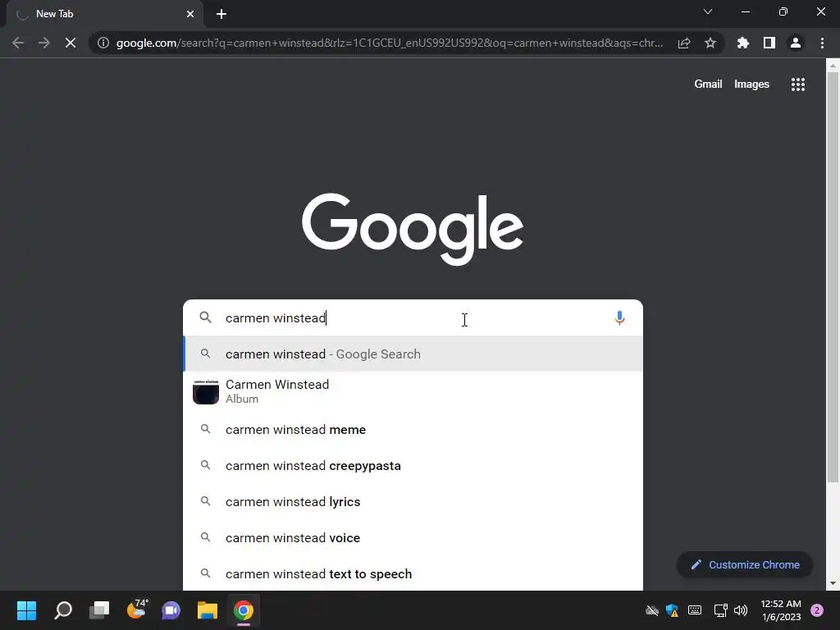Open Windows taskbar search

point(63,610)
